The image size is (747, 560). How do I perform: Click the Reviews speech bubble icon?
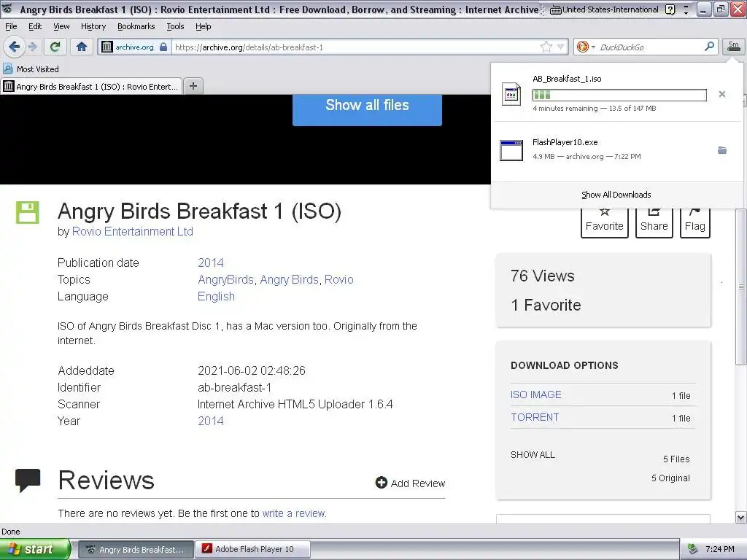click(x=28, y=481)
